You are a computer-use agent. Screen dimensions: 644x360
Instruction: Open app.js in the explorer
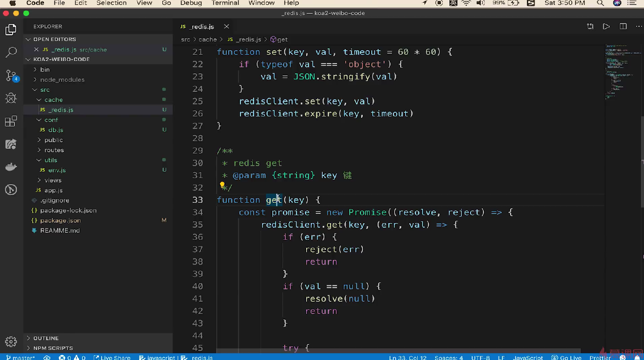pyautogui.click(x=53, y=190)
